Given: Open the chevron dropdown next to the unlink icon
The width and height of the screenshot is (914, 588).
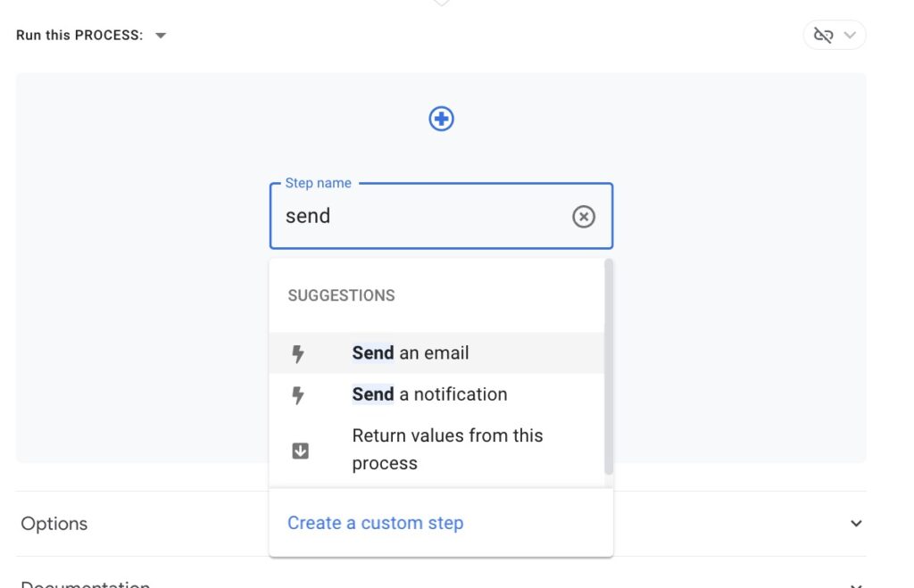Looking at the screenshot, I should (850, 35).
